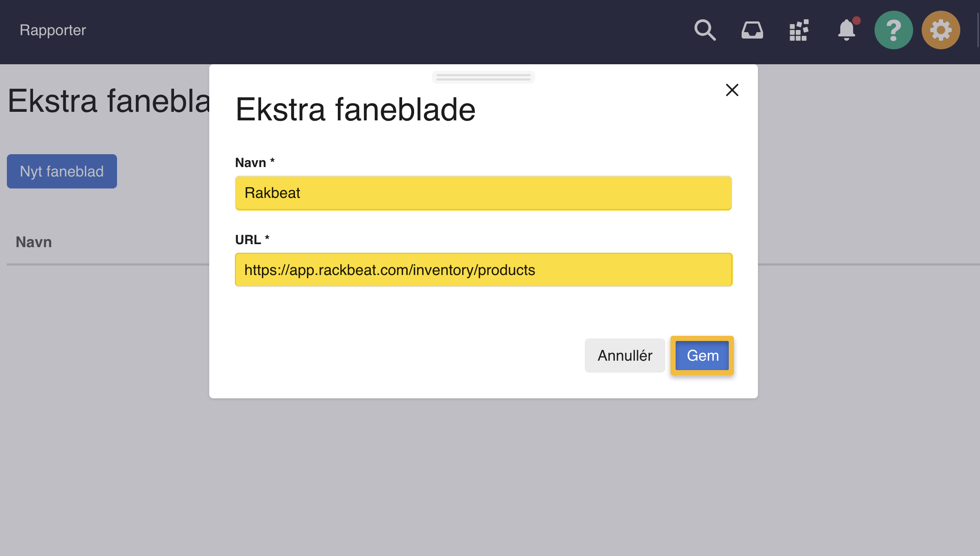The width and height of the screenshot is (980, 556).
Task: Click the Navn input containing Rakbeat
Action: tap(483, 193)
